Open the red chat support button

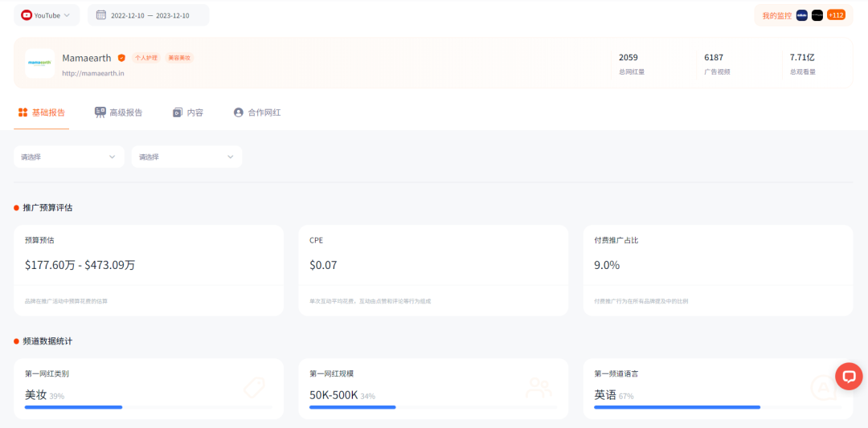click(849, 377)
